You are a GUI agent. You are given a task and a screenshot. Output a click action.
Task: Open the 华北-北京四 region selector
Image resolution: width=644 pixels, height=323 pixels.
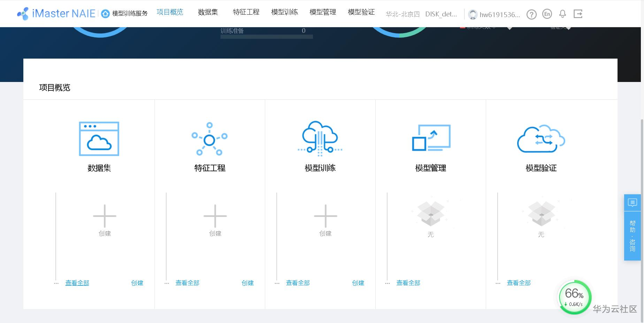click(x=402, y=14)
